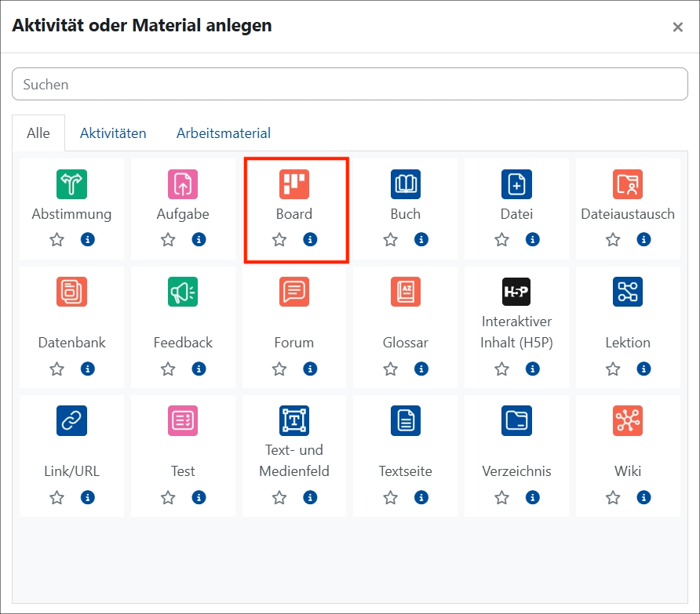This screenshot has height=614, width=700.
Task: Open the Forum activity icon
Action: (293, 292)
